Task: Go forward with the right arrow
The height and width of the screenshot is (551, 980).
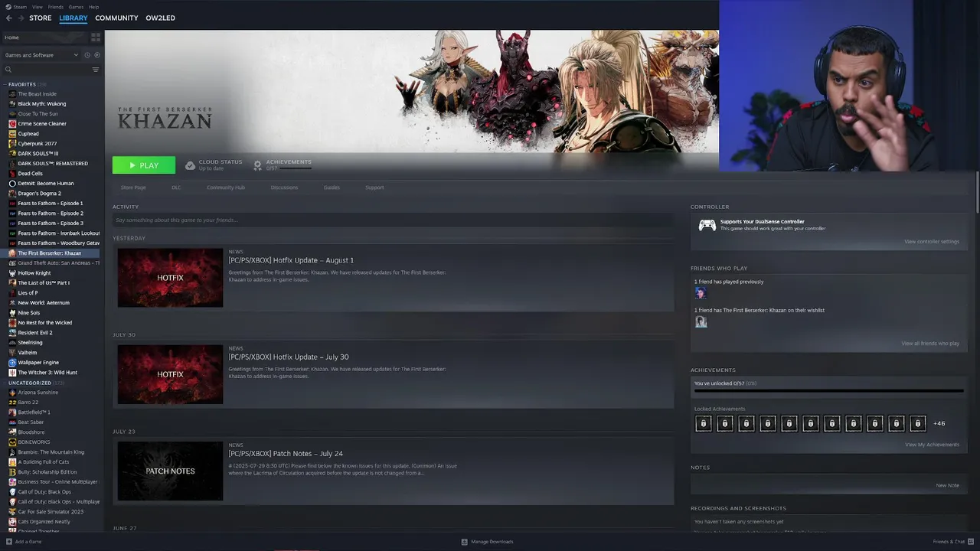Action: (x=20, y=18)
